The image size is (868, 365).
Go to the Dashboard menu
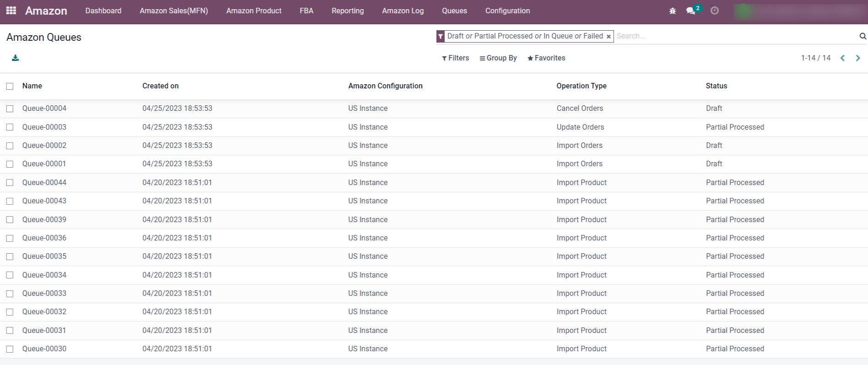pos(103,11)
